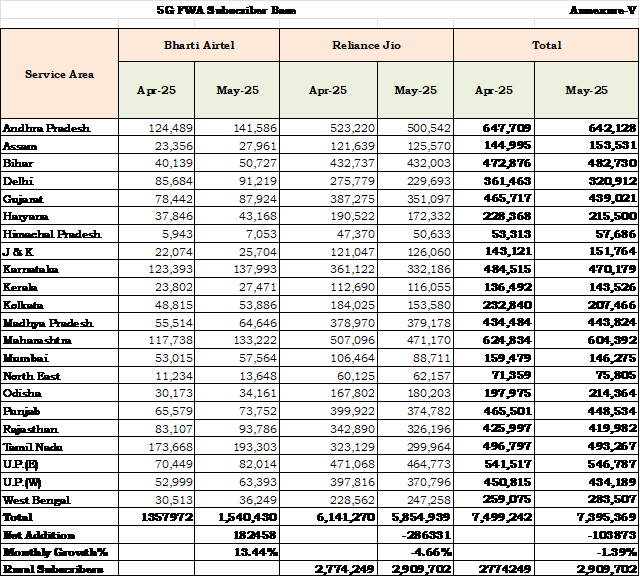
Task: Click the Airtel Apr total 1357972
Action: click(167, 517)
